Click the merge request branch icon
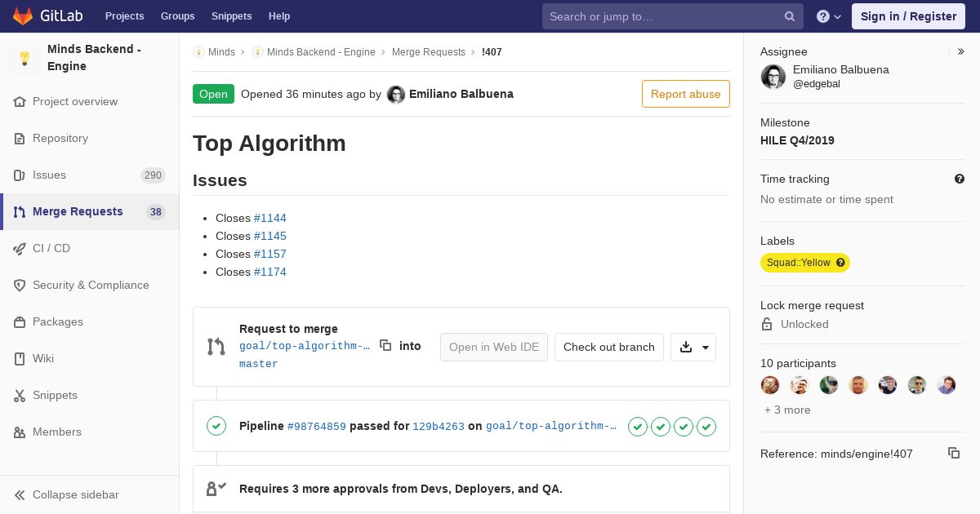This screenshot has width=980, height=514. tap(216, 347)
